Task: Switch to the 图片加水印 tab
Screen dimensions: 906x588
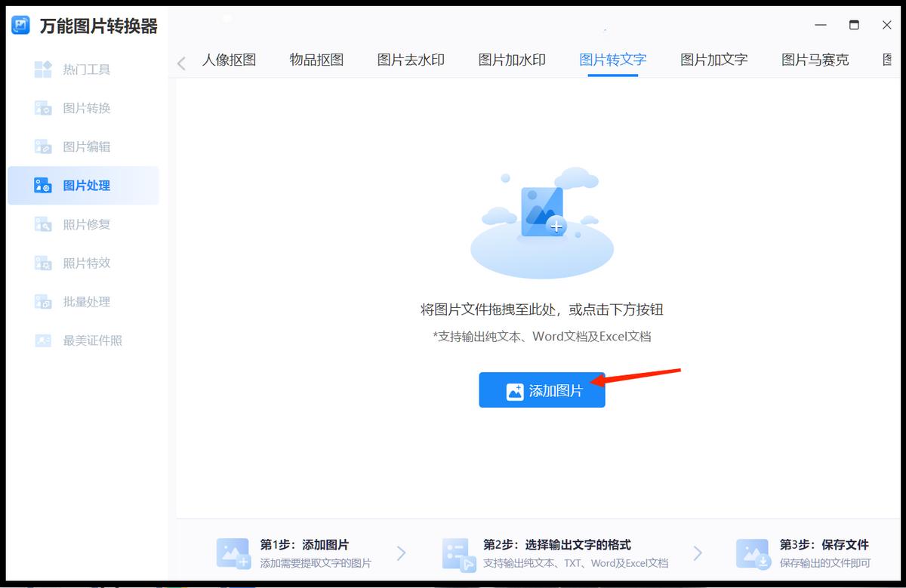Action: coord(511,60)
